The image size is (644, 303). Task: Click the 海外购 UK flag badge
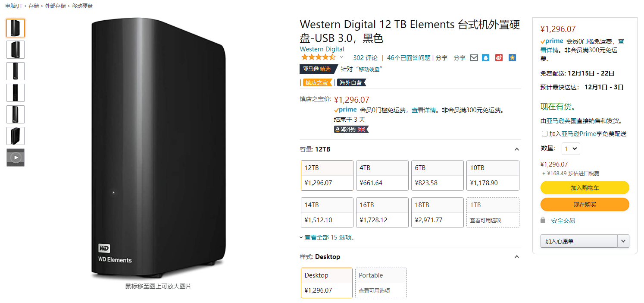(351, 129)
